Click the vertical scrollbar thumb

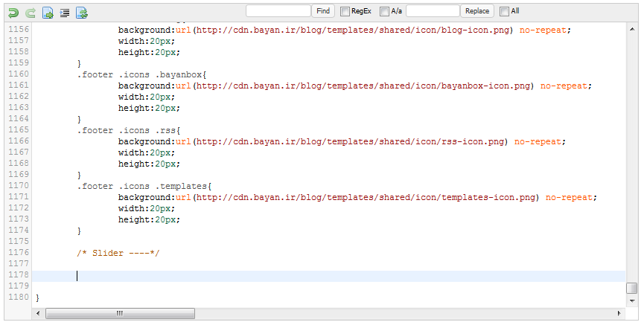pyautogui.click(x=631, y=288)
